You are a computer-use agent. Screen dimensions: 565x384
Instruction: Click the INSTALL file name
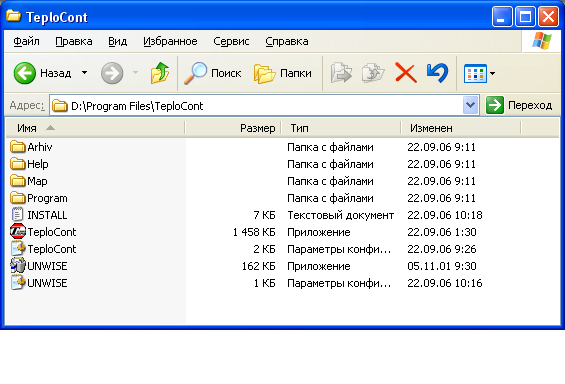47,215
